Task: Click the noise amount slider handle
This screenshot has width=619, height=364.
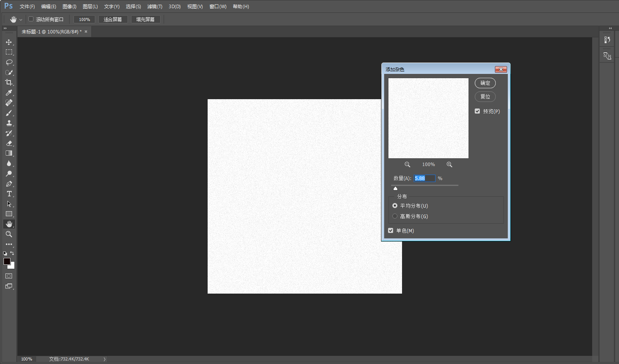Action: point(395,188)
